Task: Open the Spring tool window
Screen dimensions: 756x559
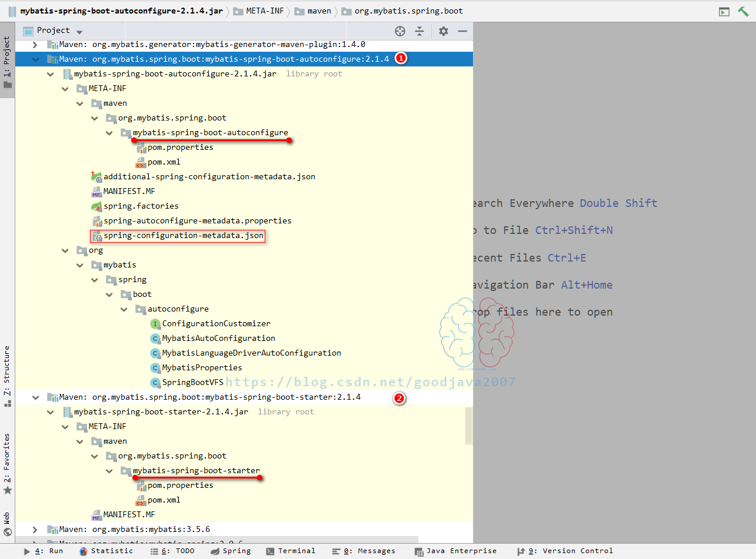Action: click(231, 551)
